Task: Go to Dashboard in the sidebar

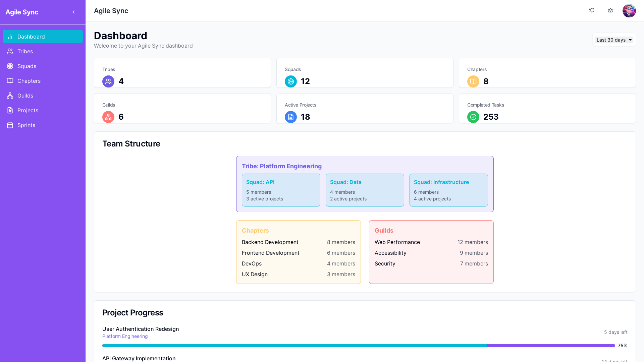Action: [x=43, y=37]
